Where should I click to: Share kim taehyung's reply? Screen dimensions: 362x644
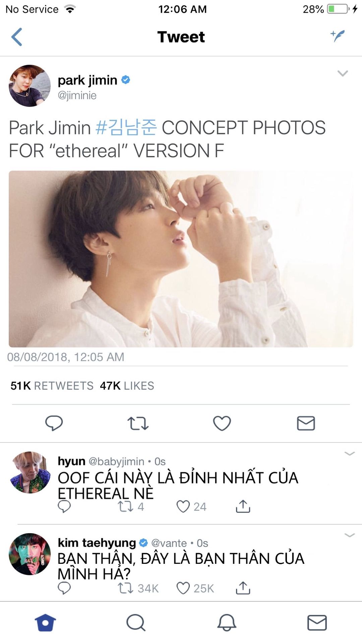[x=243, y=588]
